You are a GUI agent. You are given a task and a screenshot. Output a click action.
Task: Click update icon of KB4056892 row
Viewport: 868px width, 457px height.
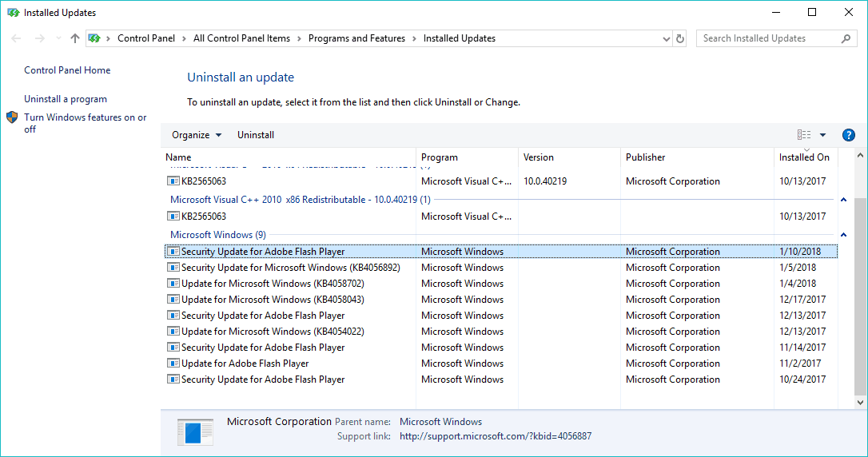click(x=173, y=267)
